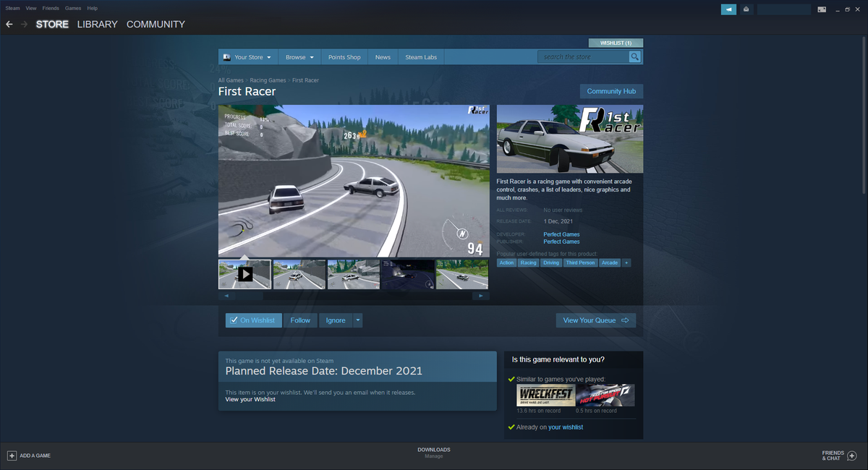Viewport: 868px width, 470px height.
Task: Select the second screenshot thumbnail
Action: [x=299, y=274]
